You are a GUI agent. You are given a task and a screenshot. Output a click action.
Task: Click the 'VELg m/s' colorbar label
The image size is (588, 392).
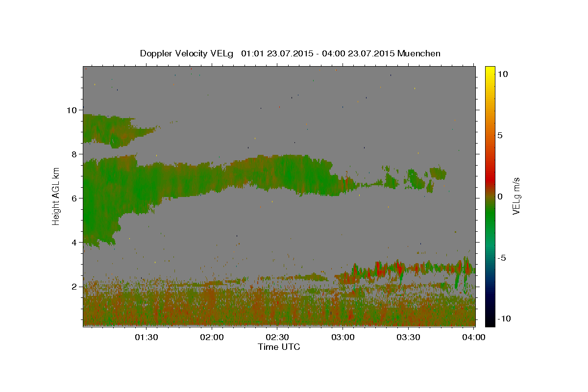coord(516,196)
